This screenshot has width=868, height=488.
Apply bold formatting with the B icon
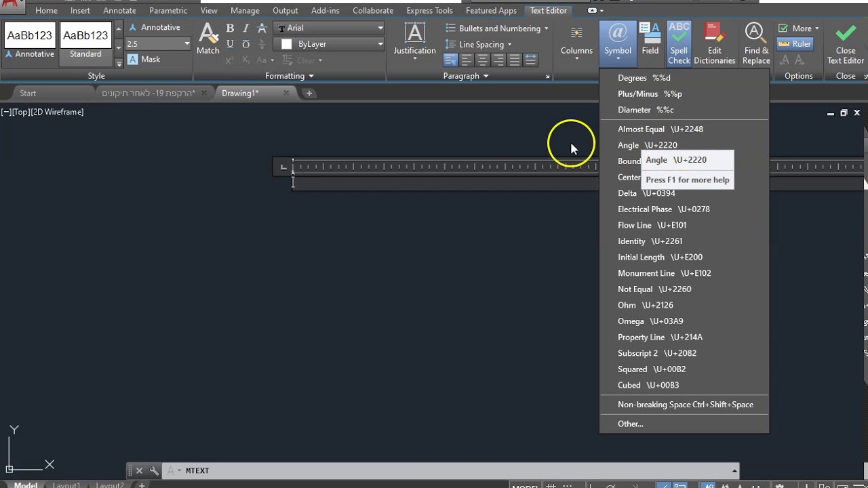point(230,28)
